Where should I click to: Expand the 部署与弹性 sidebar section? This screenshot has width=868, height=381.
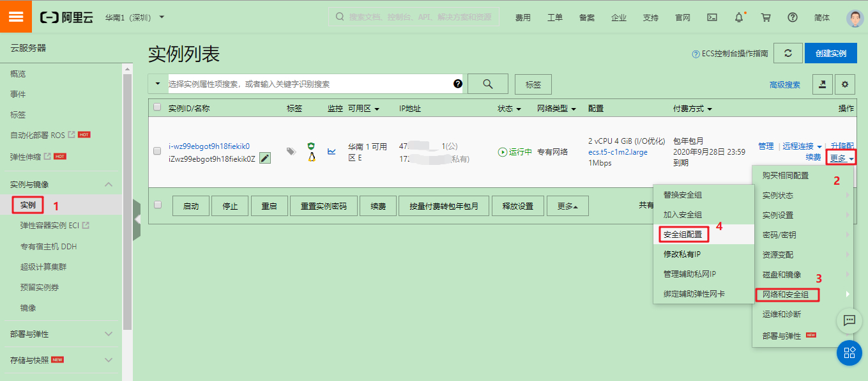coord(109,334)
